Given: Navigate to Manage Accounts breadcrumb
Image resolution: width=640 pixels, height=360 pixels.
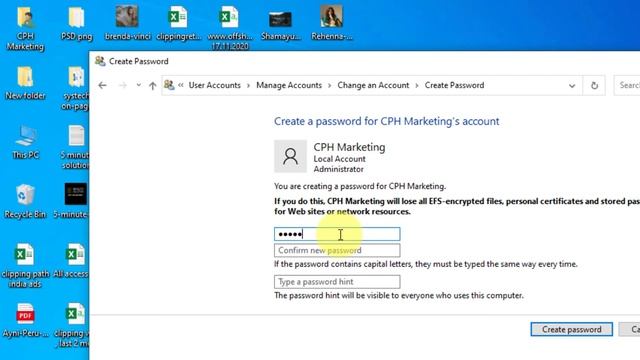Looking at the screenshot, I should coord(289,85).
